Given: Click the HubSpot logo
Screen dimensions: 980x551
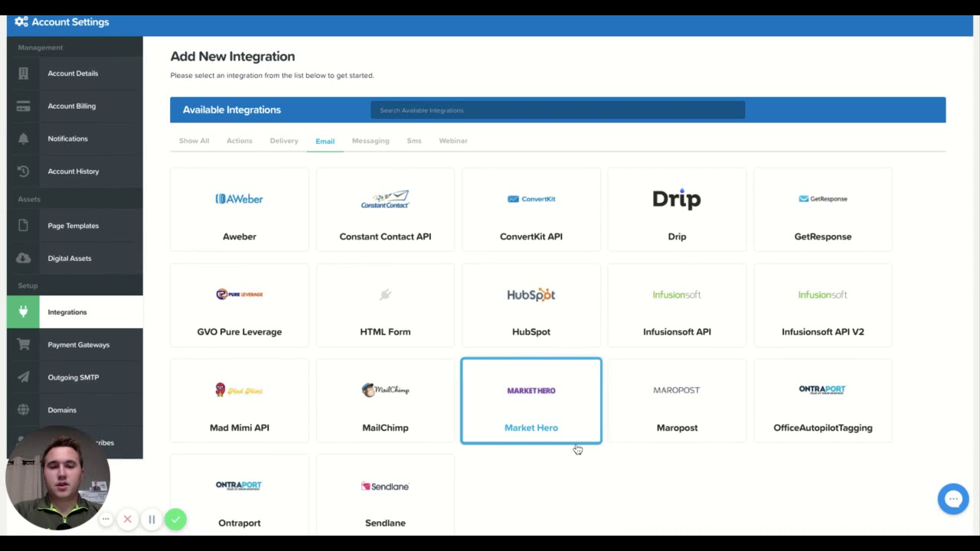Looking at the screenshot, I should pos(531,295).
